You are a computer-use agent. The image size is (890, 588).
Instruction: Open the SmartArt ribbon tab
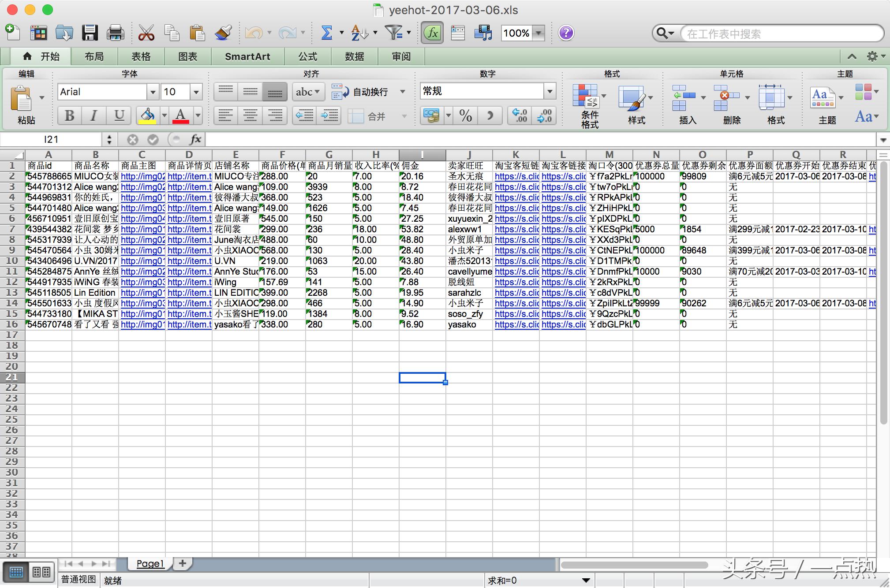247,56
